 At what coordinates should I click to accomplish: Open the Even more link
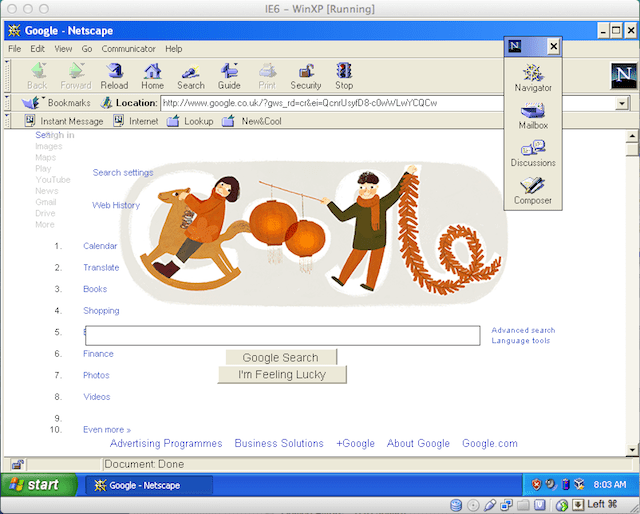[x=107, y=429]
